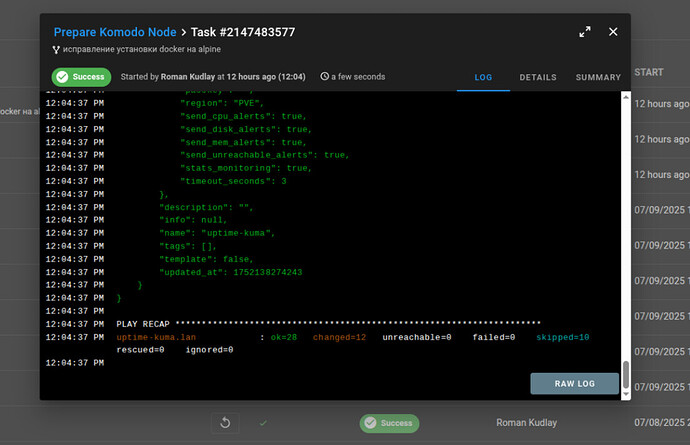This screenshot has height=445, width=690.
Task: Open the RAW LOG view
Action: coord(574,384)
